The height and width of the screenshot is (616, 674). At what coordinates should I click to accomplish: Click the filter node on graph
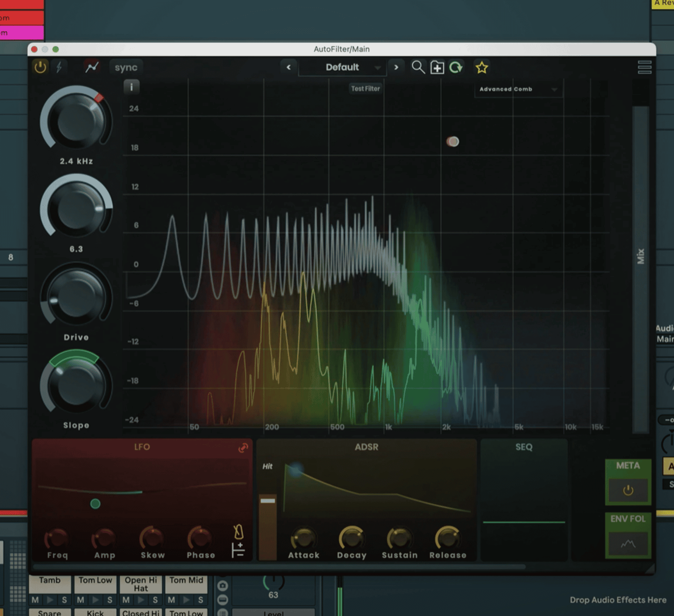(453, 142)
